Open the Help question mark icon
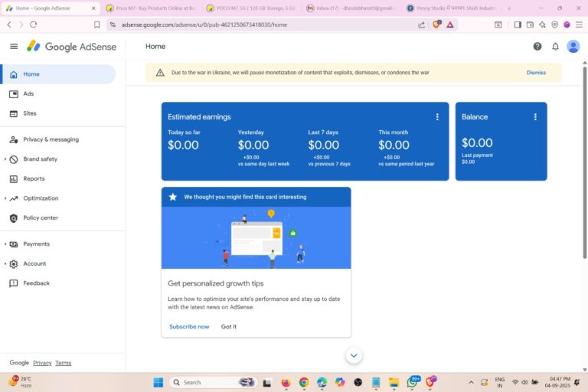 pyautogui.click(x=537, y=47)
